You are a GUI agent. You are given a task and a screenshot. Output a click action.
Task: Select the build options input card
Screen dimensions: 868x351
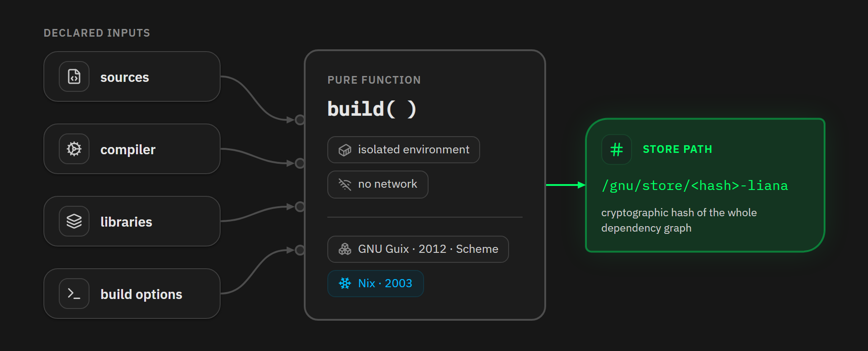tap(132, 294)
